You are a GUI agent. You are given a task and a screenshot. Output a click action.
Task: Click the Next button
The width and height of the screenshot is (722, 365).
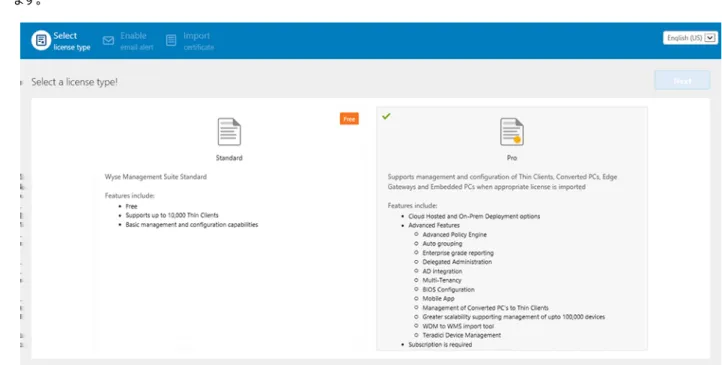pyautogui.click(x=682, y=81)
